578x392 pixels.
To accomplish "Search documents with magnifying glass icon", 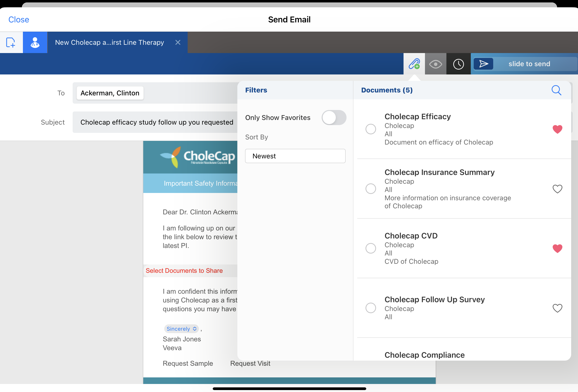I will pyautogui.click(x=556, y=90).
